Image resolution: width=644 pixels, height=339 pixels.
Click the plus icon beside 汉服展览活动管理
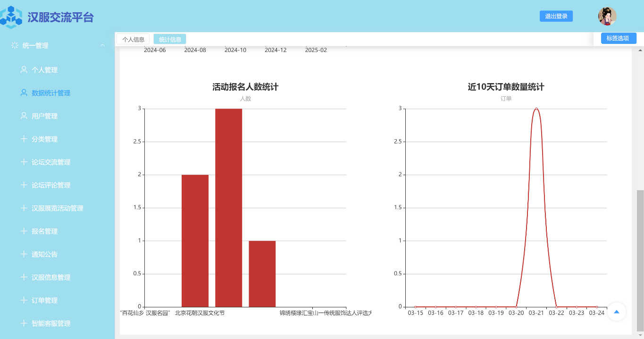(24, 208)
